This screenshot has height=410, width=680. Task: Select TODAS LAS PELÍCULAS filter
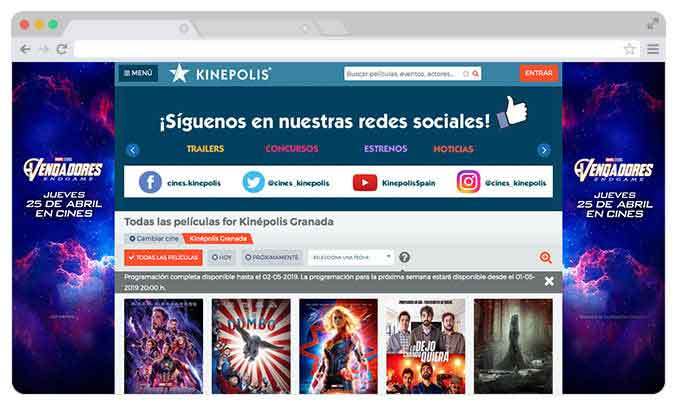163,258
